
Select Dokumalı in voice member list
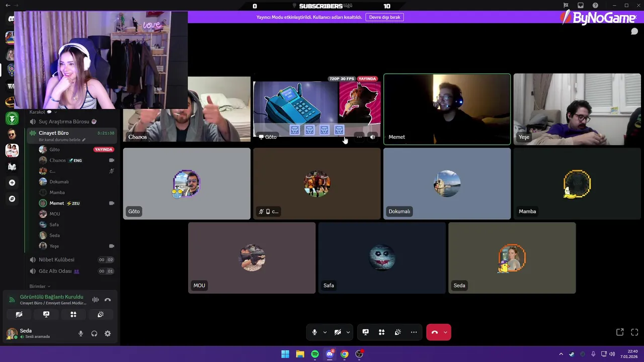[76, 182]
